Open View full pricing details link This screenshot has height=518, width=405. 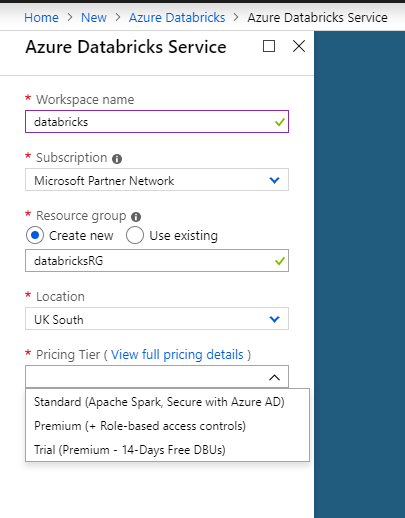click(x=177, y=355)
